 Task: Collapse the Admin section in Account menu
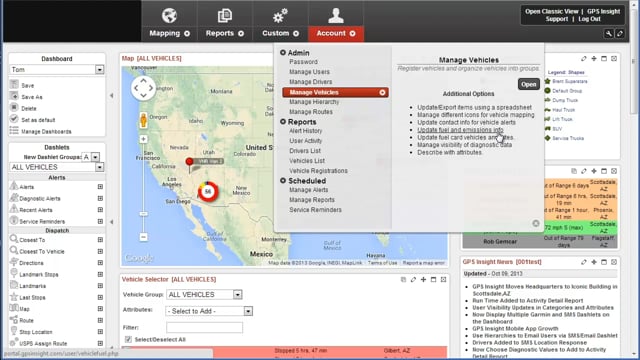tap(282, 53)
